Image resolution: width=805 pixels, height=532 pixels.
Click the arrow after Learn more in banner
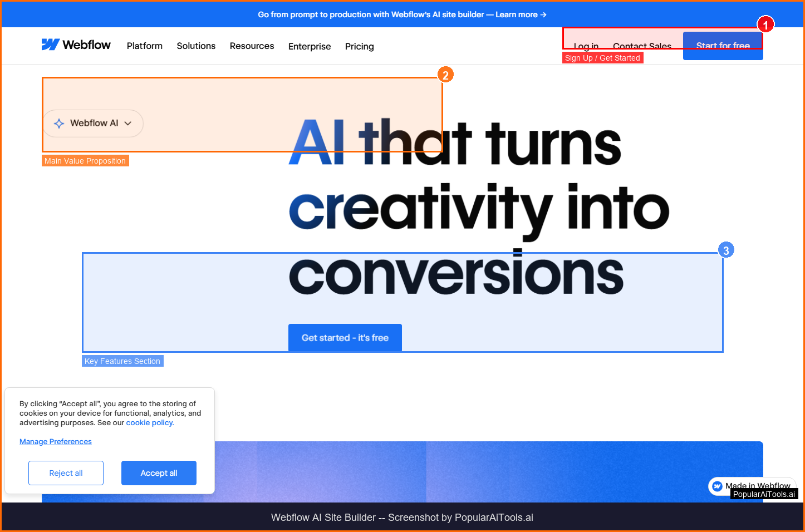pyautogui.click(x=543, y=15)
